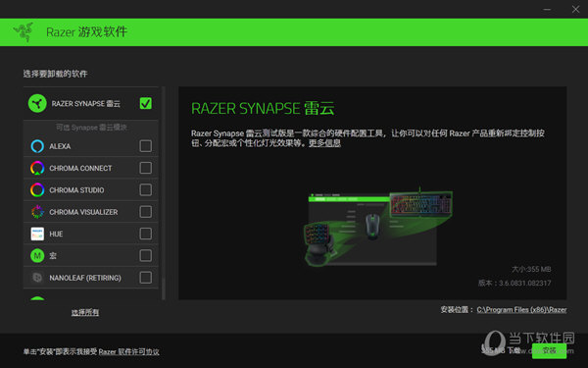Click the 大小:355 MB size text
Viewport: 588px width, 368px height.
531,269
